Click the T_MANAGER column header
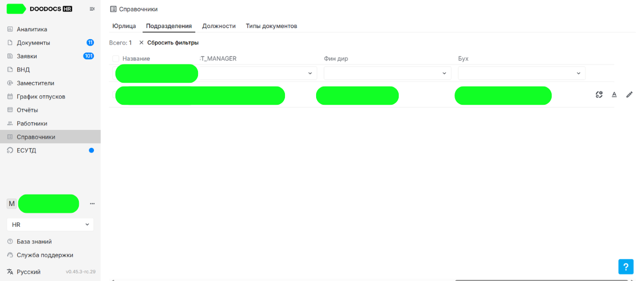Screen dimensions: 644x281 coord(218,59)
